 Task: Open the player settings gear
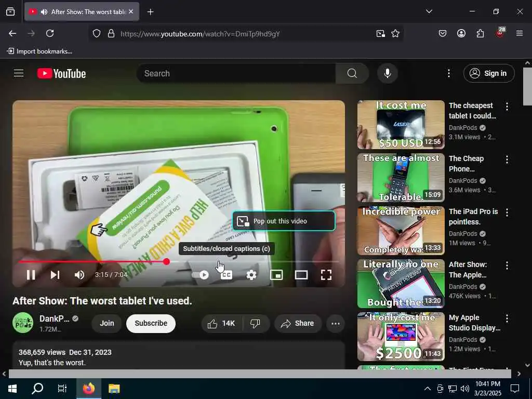point(251,275)
